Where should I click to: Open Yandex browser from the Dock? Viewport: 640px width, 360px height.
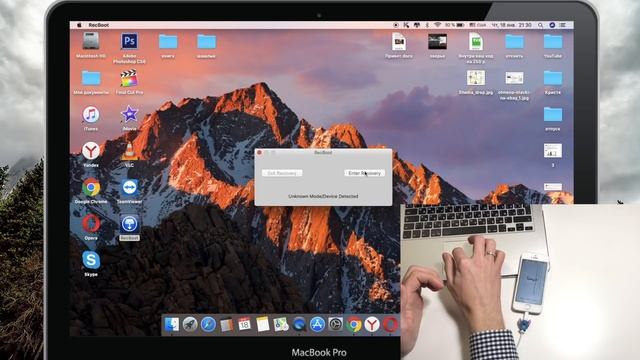tap(372, 324)
